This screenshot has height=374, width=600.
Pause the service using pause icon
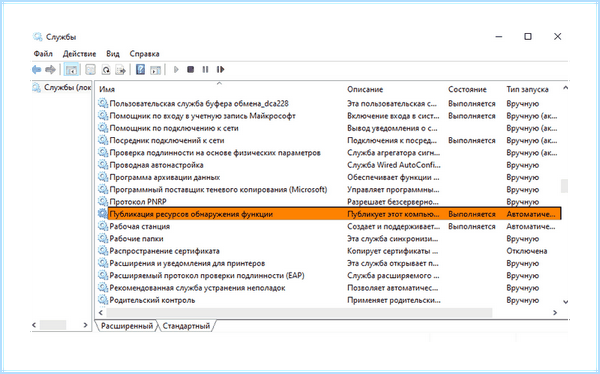pos(205,70)
